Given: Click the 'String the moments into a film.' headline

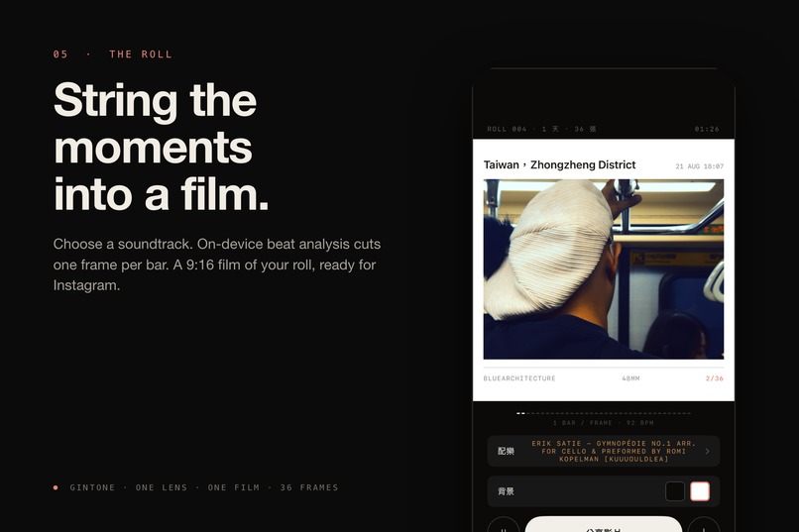Looking at the screenshot, I should tap(161, 147).
